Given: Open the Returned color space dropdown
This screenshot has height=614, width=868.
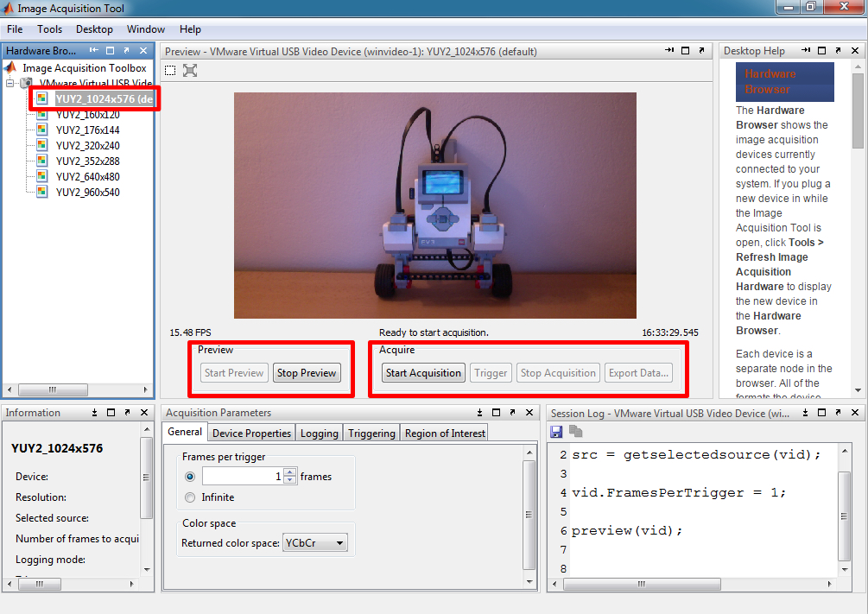Looking at the screenshot, I should pyautogui.click(x=315, y=543).
